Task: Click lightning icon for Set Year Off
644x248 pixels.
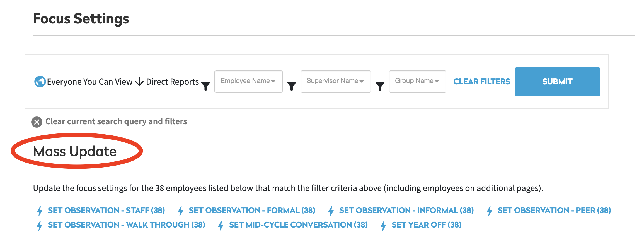Action: 384,225
